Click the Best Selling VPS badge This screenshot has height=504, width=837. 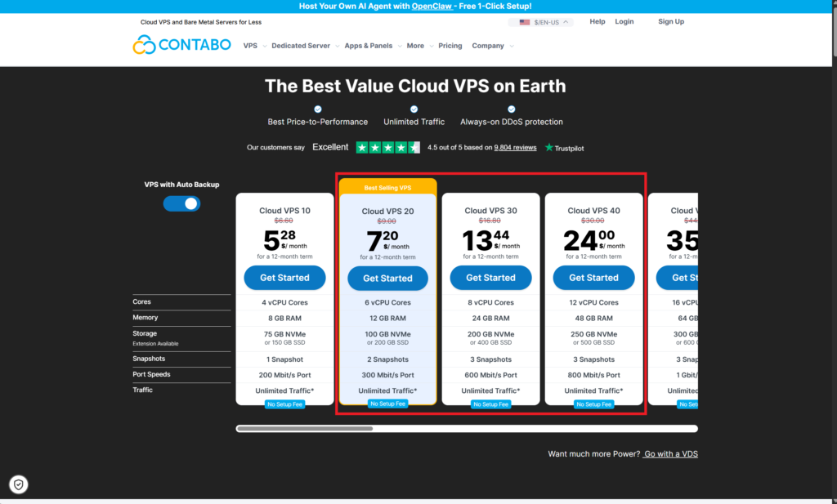pos(387,188)
